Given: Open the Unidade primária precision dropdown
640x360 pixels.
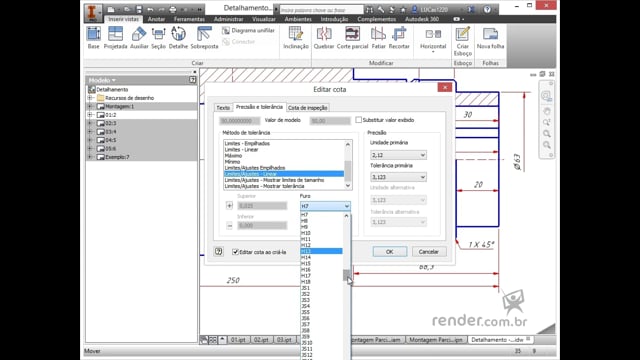Looking at the screenshot, I should [x=398, y=155].
